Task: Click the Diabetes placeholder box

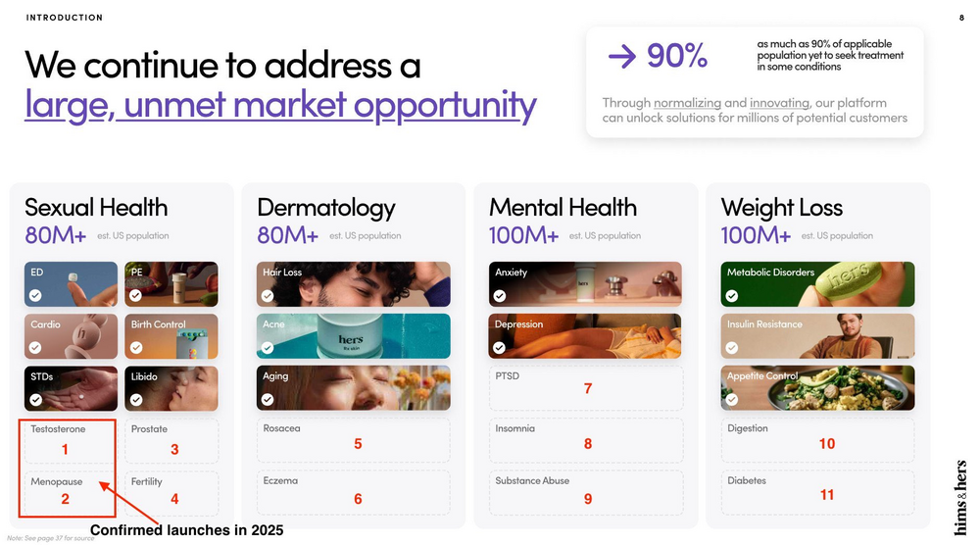Action: tap(818, 492)
